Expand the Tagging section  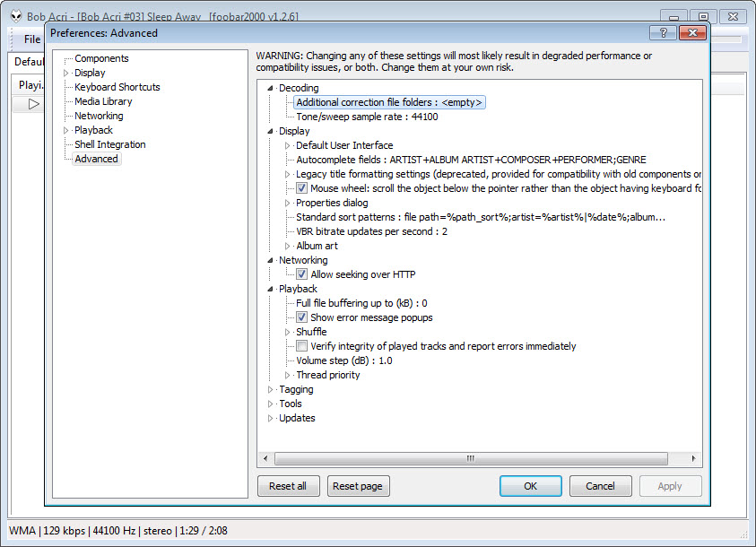pos(271,389)
